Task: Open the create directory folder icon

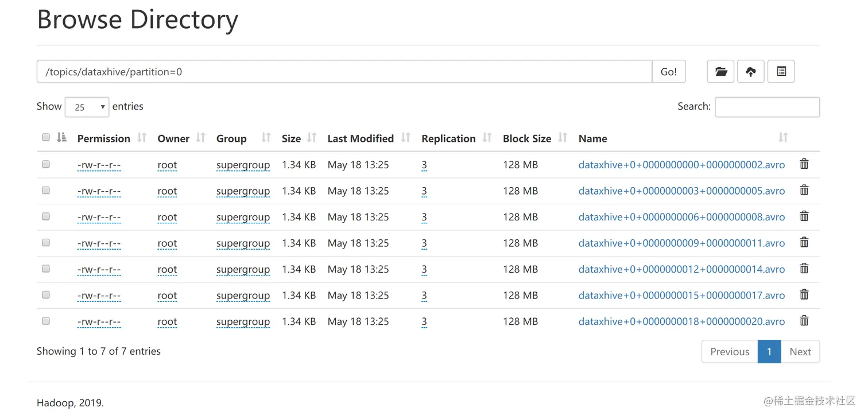Action: 720,72
